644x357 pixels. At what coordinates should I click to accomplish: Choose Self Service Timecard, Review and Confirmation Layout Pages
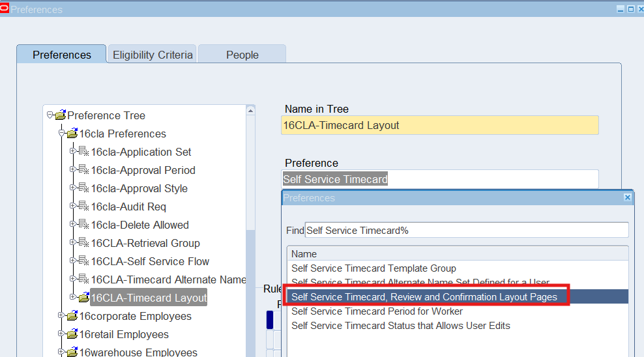pyautogui.click(x=424, y=297)
